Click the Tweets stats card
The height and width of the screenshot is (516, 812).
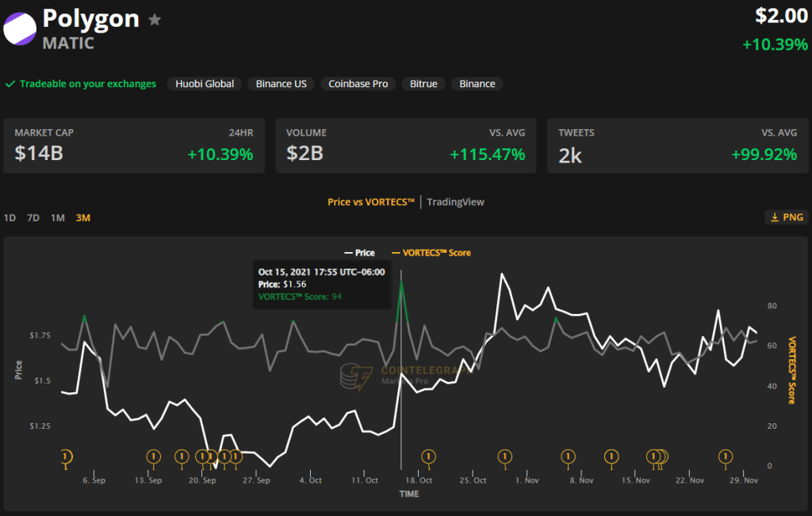click(677, 146)
